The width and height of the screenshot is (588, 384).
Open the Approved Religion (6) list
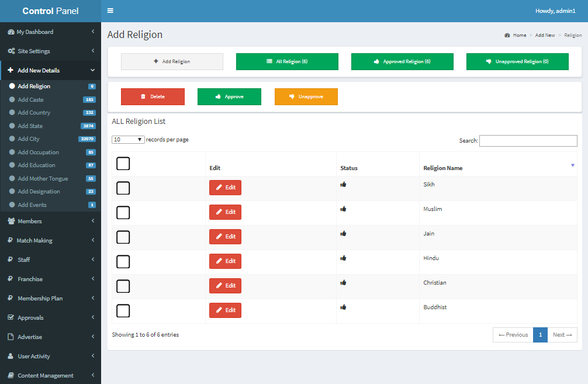click(x=402, y=61)
